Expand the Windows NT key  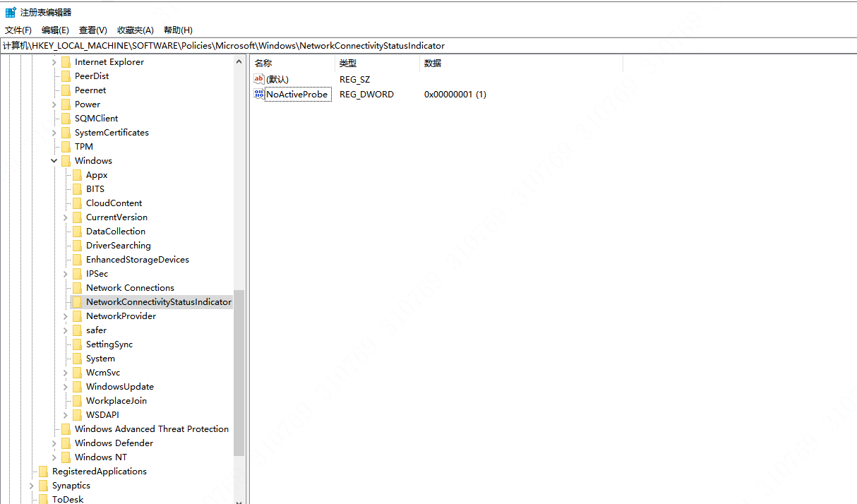tap(54, 457)
